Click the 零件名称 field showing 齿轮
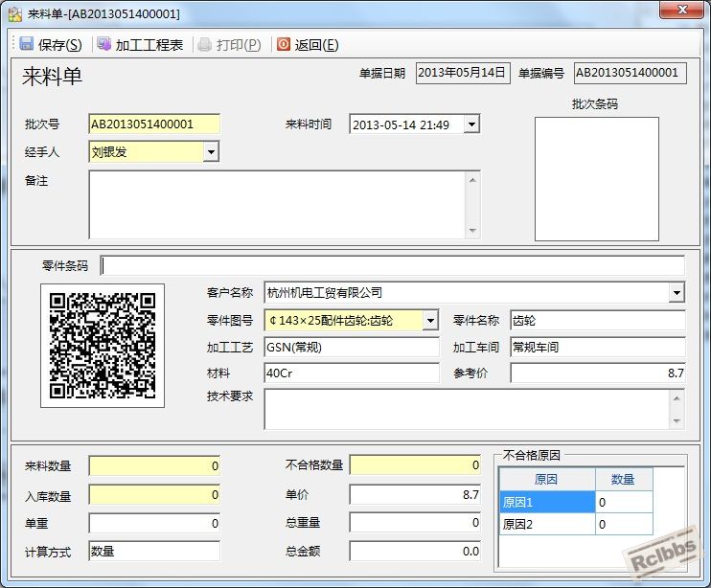The image size is (711, 588). point(598,321)
